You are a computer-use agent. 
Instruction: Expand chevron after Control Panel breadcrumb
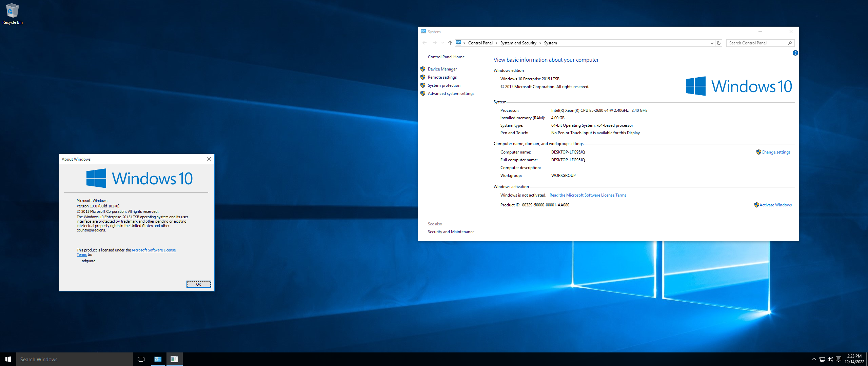(x=496, y=43)
